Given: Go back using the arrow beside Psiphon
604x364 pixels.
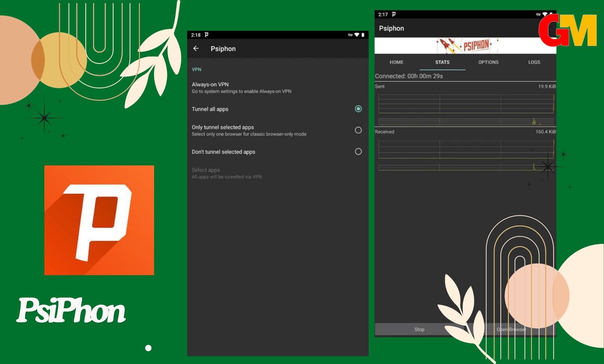Looking at the screenshot, I should pos(196,48).
